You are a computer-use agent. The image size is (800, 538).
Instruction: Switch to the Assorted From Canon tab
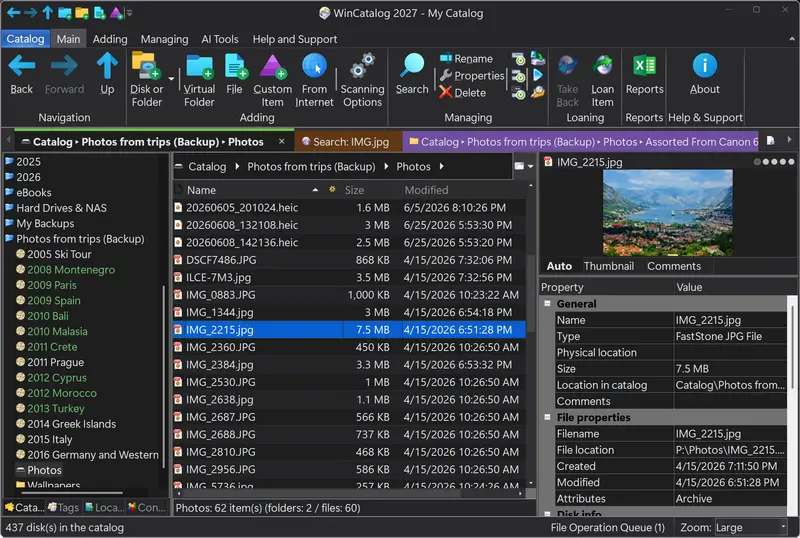[583, 141]
